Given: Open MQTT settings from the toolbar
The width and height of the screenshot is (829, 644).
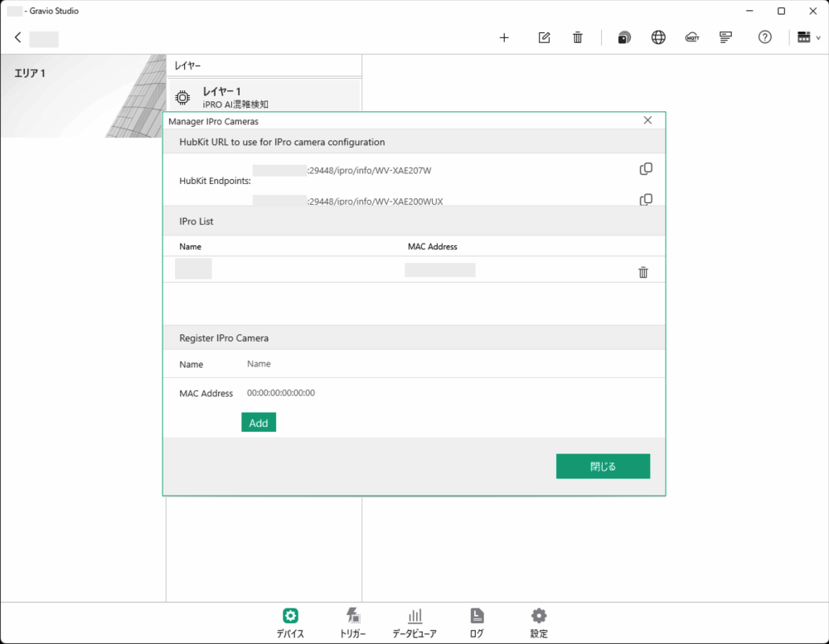Looking at the screenshot, I should pyautogui.click(x=692, y=37).
